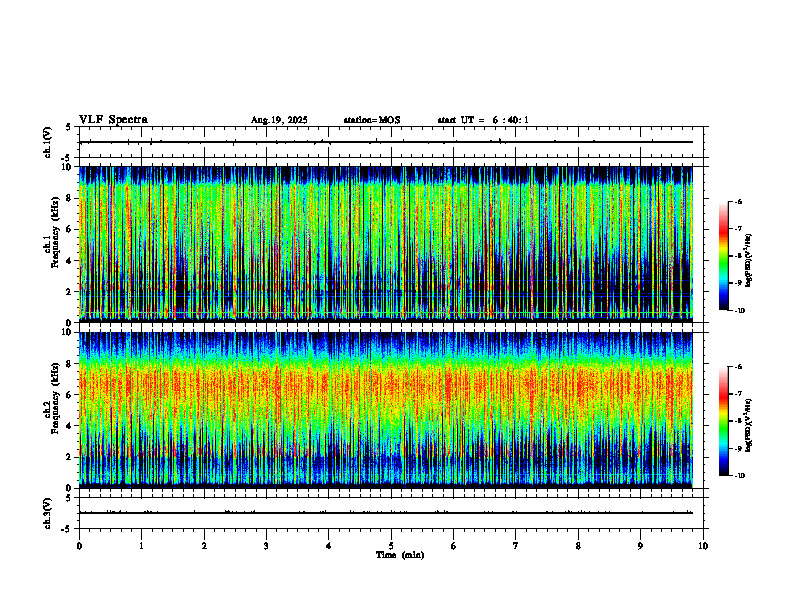
Task: Click the "3" tick on the time axis
Action: tap(266, 546)
